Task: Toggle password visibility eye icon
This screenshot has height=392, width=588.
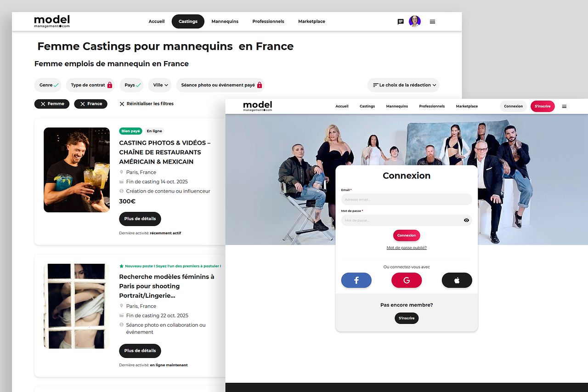Action: coord(466,221)
